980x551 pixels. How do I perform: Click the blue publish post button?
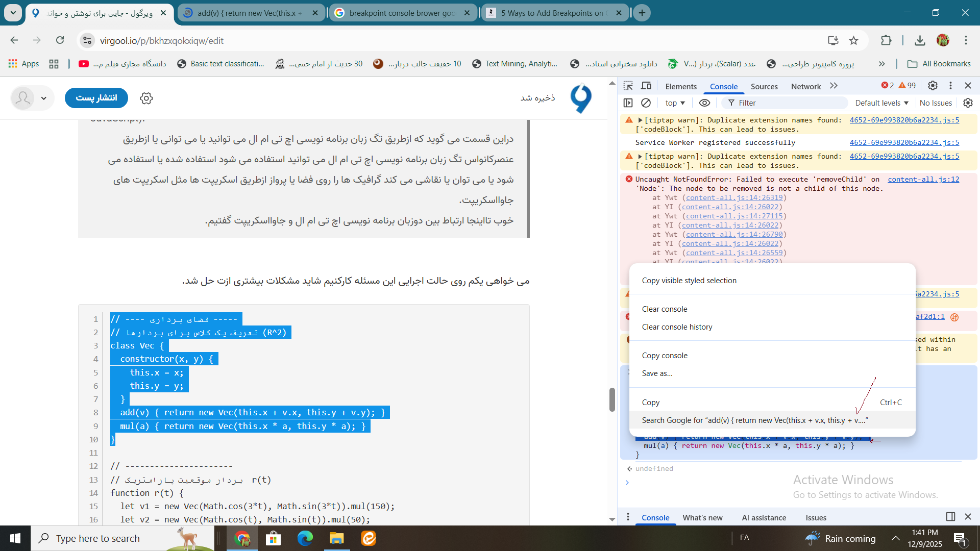click(x=96, y=98)
